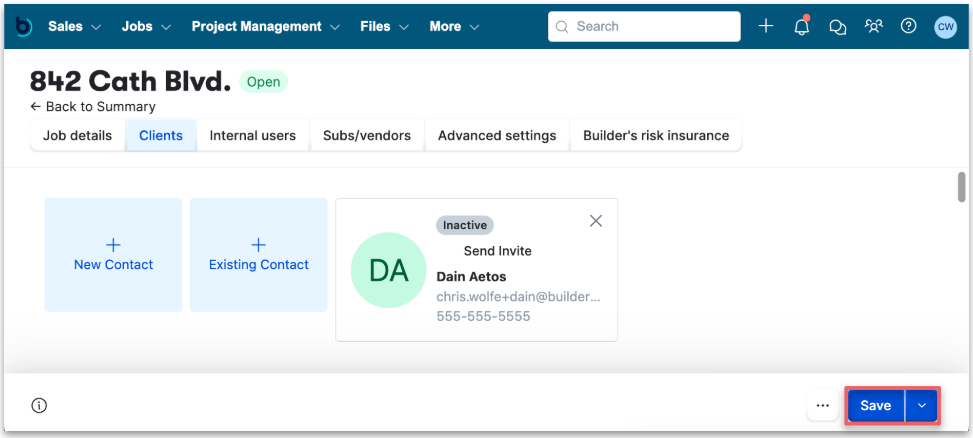Open the help question mark icon

pyautogui.click(x=908, y=26)
